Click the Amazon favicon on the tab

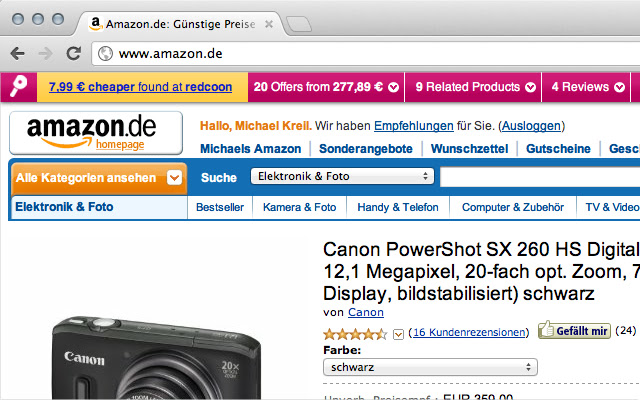[x=96, y=24]
